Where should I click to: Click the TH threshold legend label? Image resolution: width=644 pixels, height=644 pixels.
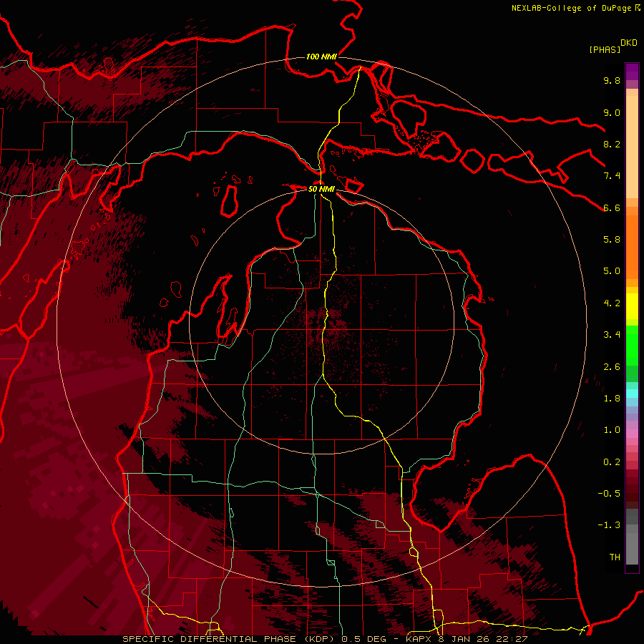click(615, 557)
